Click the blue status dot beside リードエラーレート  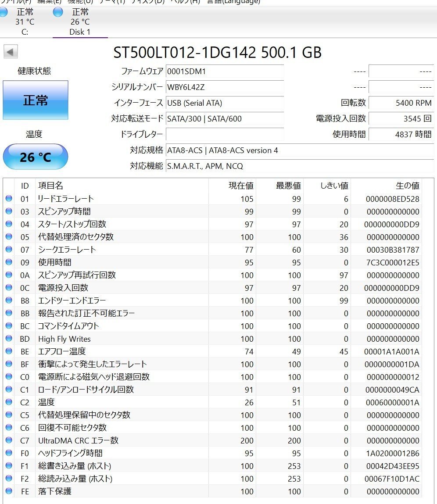10,199
